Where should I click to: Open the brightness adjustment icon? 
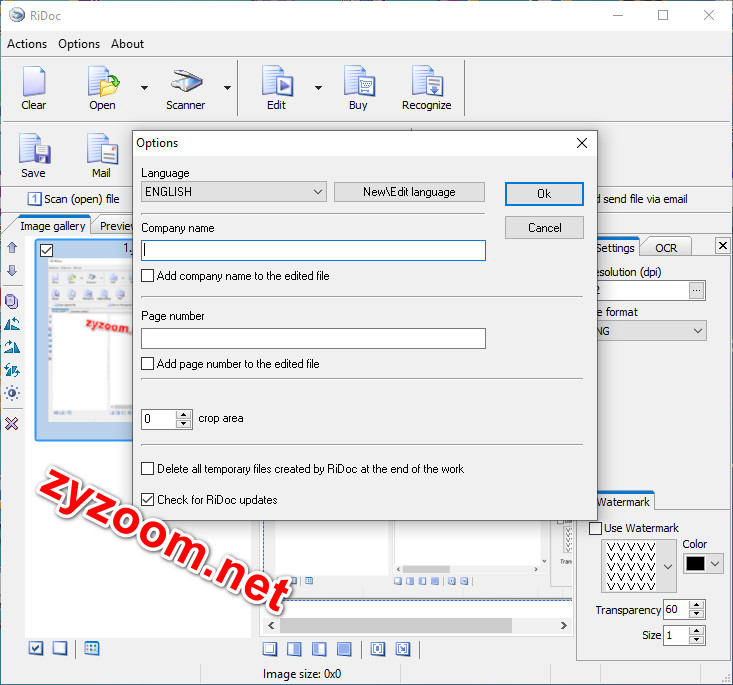click(x=12, y=393)
